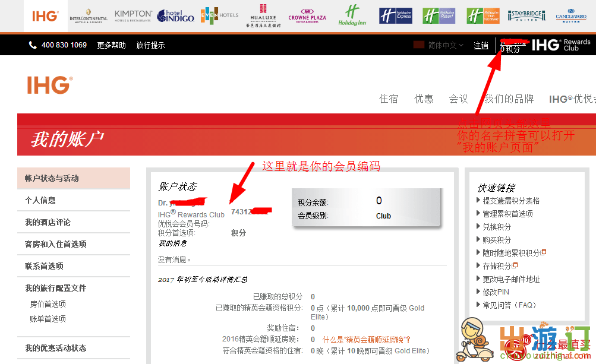Viewport: 596px width, 364px height.
Task: Click the arrow bullet before 修改PIN
Action: pos(478,292)
